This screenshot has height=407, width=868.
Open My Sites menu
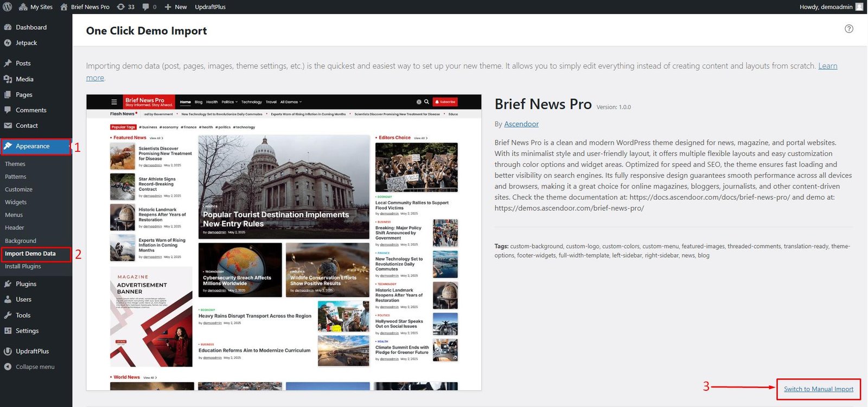(x=36, y=7)
